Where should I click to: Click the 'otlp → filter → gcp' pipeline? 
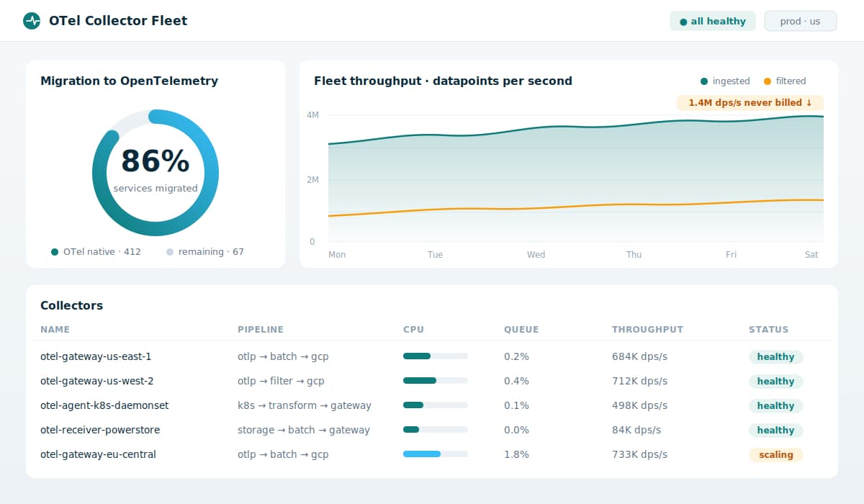[x=281, y=381]
